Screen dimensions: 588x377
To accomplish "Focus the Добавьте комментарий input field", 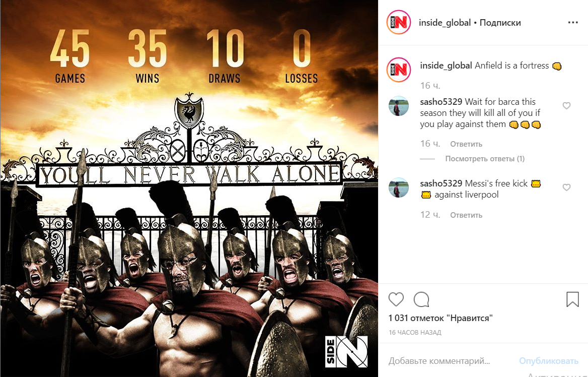I will click(x=450, y=361).
